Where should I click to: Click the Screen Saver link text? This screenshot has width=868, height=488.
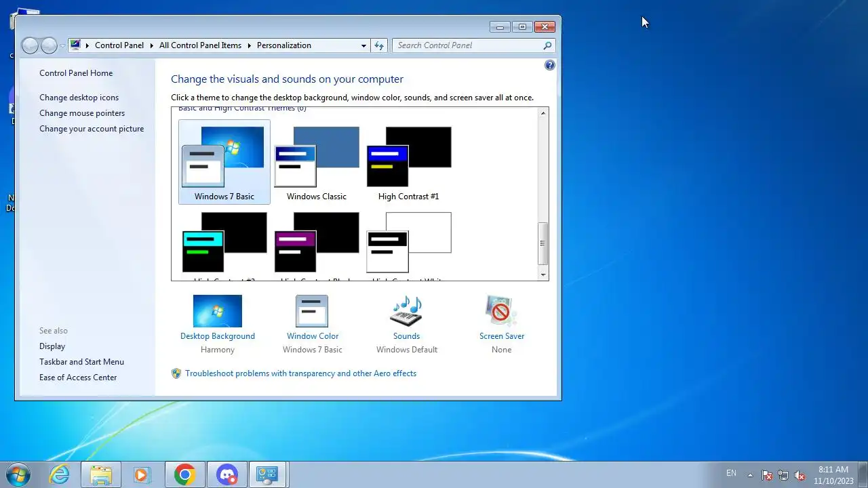coord(502,336)
